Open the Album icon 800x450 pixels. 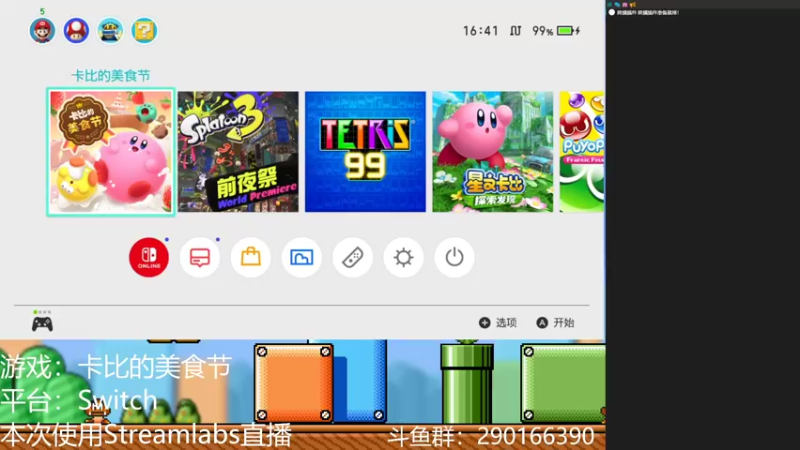(x=302, y=257)
